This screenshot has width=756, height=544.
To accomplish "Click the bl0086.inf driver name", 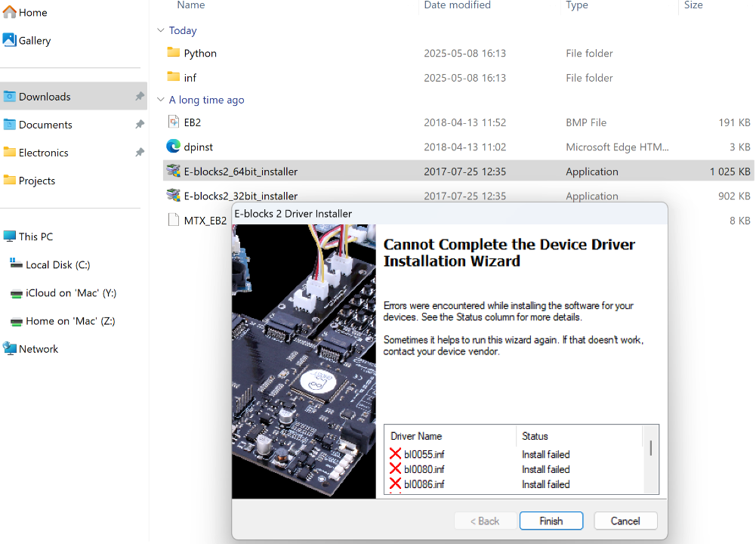I will [424, 484].
